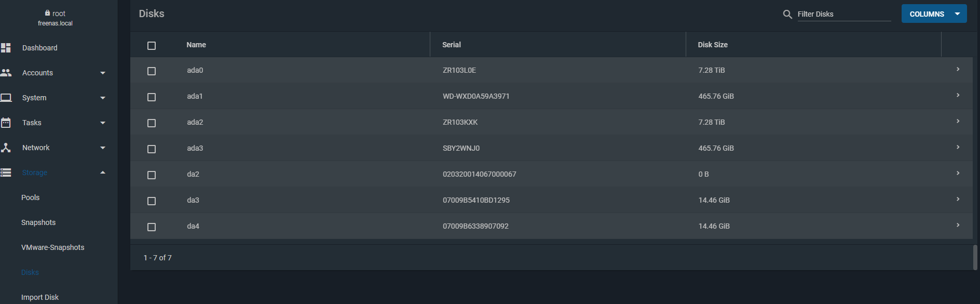This screenshot has width=980, height=304.
Task: Click the Accounts people icon
Action: [6, 73]
